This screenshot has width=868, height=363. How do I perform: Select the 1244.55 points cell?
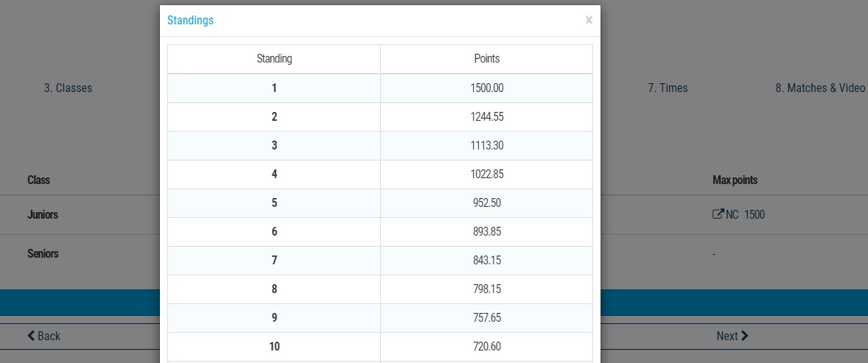point(486,117)
